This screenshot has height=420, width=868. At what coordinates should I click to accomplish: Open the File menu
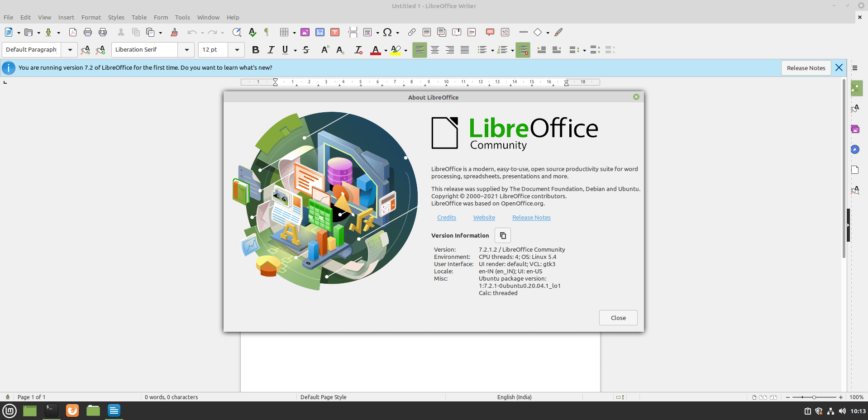9,17
